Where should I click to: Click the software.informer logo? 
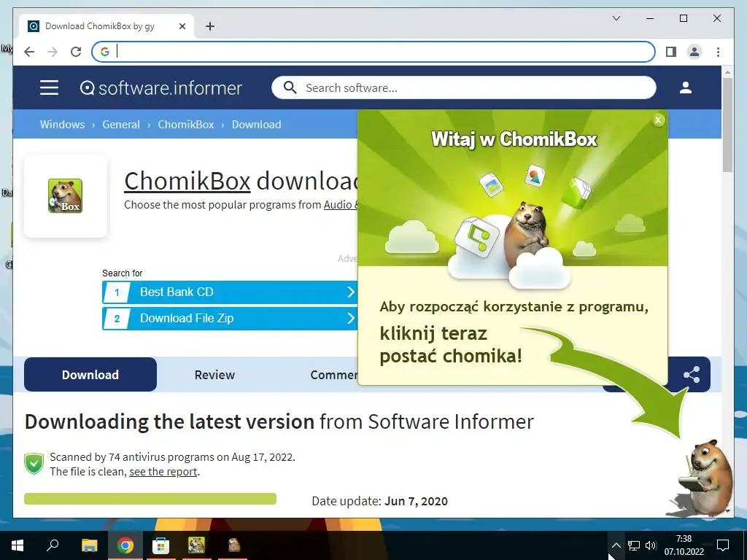pos(161,88)
